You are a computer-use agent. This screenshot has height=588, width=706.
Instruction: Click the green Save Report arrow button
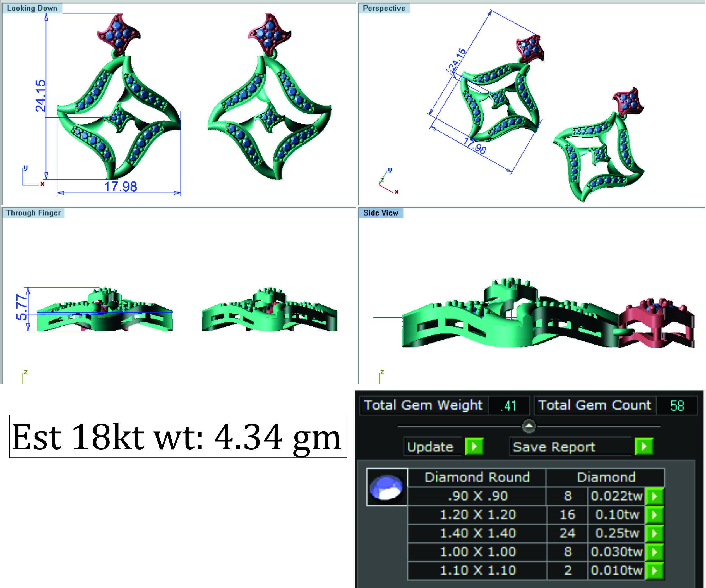(x=644, y=446)
